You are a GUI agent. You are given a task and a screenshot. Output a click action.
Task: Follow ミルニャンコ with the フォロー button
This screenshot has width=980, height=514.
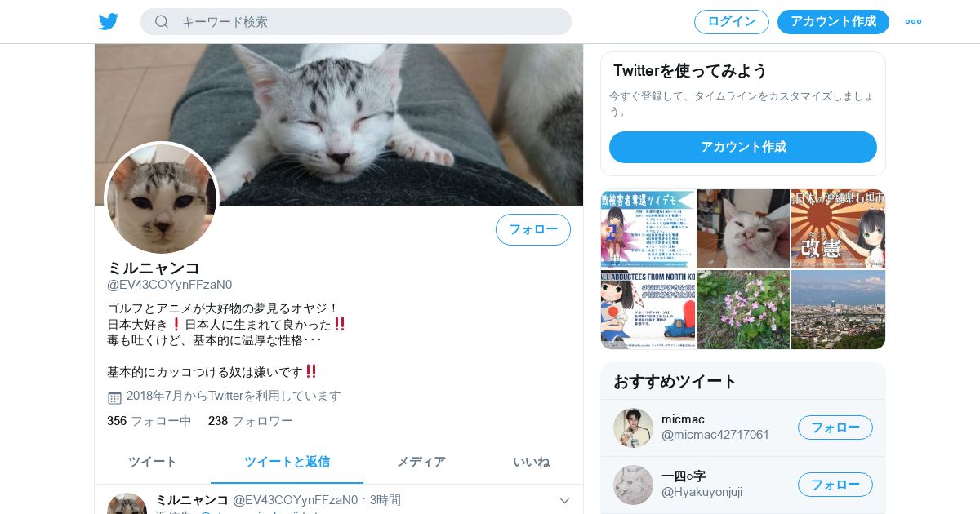(533, 229)
